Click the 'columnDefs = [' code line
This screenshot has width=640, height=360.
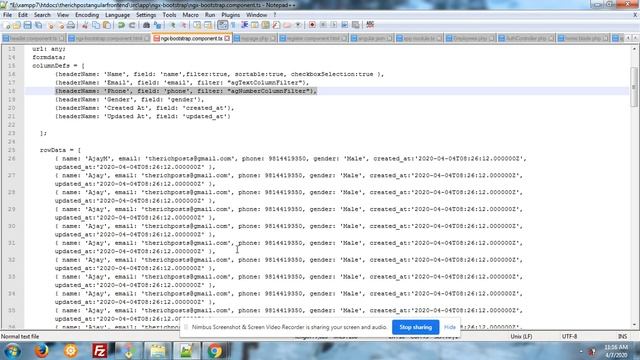(x=58, y=66)
